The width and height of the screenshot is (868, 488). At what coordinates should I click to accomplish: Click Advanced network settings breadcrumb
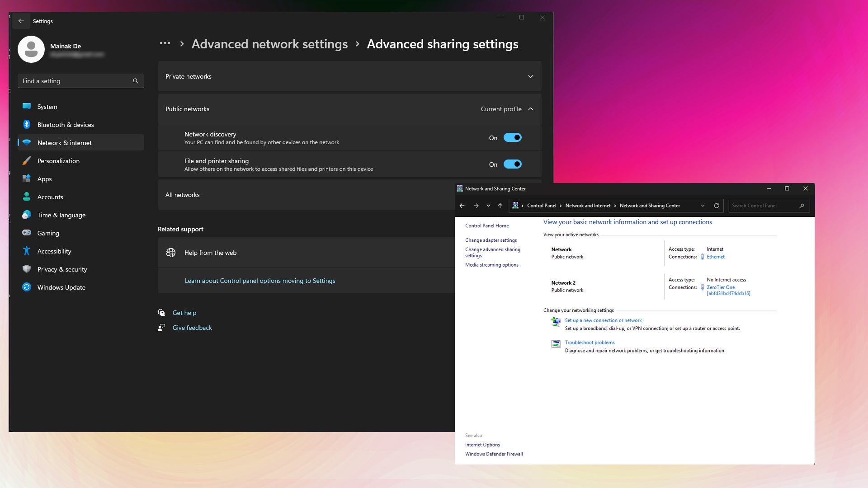point(270,44)
